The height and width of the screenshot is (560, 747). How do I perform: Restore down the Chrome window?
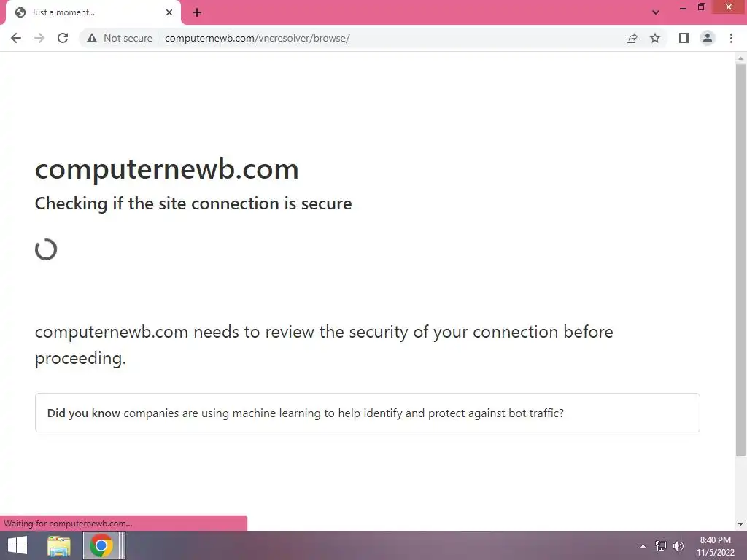[702, 7]
